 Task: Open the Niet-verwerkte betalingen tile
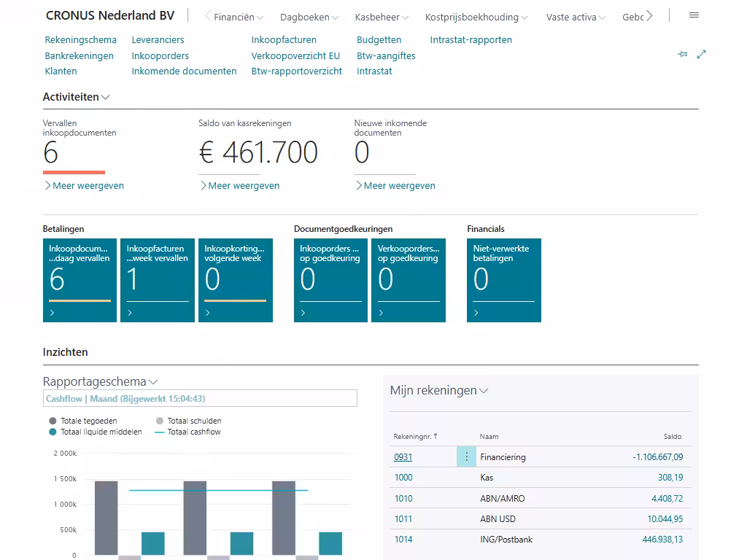tap(503, 280)
